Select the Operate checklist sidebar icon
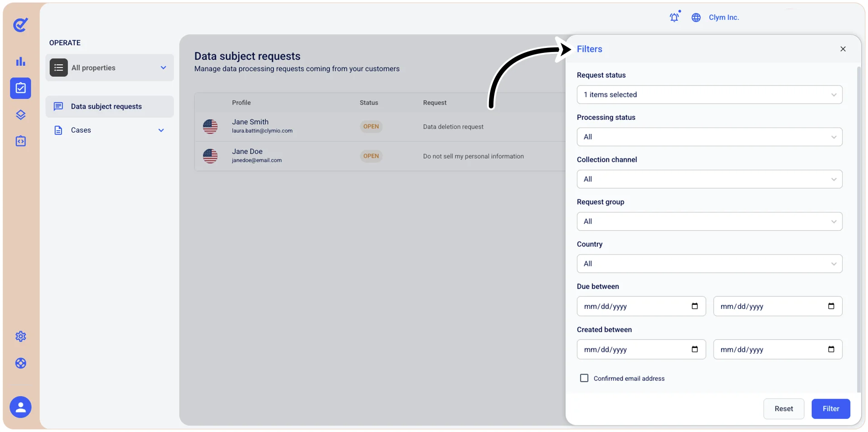The width and height of the screenshot is (868, 432). coord(20,88)
